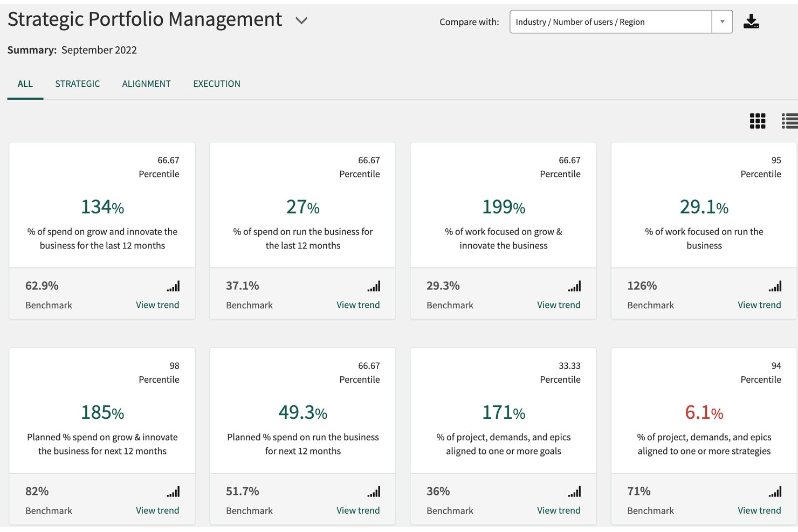The height and width of the screenshot is (532, 798).
Task: Click trend bars icon in 37.1% benchmark card
Action: pyautogui.click(x=374, y=286)
